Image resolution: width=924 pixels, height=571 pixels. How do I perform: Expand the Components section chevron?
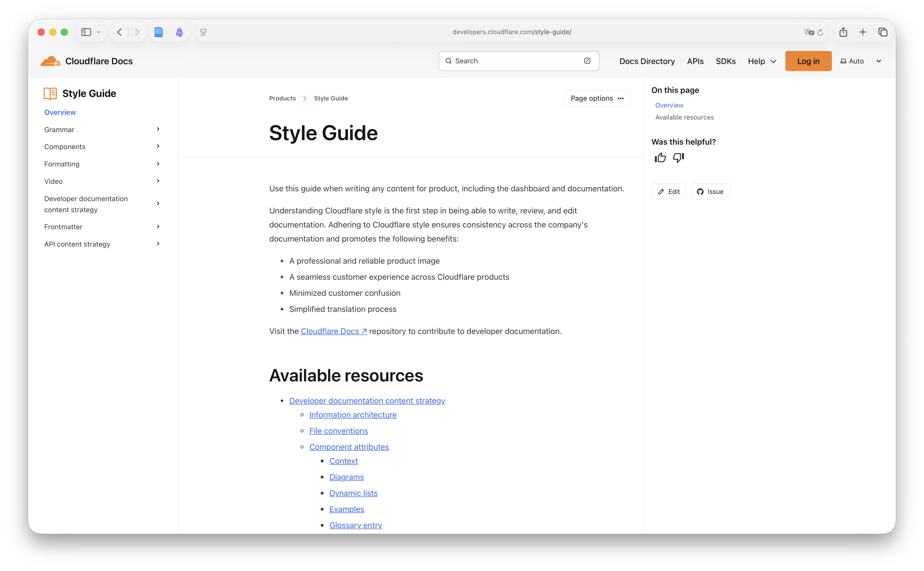(158, 147)
